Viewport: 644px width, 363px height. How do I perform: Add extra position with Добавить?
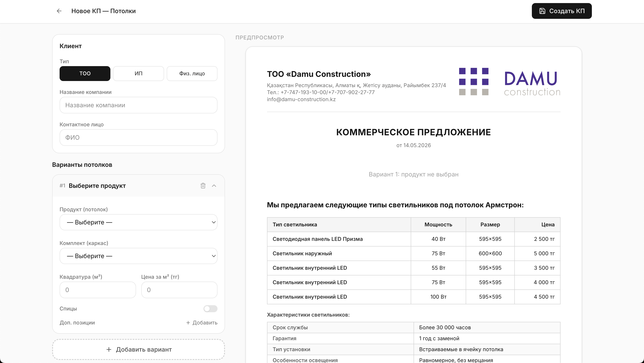202,322
